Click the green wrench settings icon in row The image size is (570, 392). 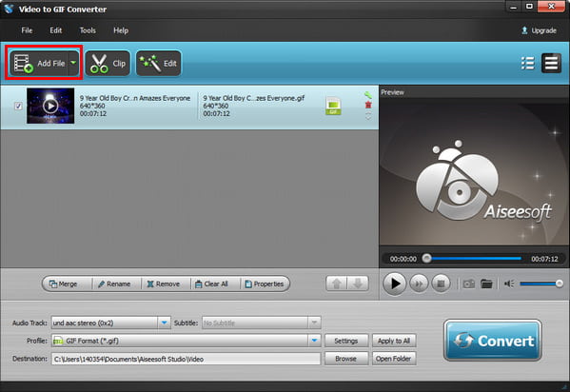click(368, 95)
